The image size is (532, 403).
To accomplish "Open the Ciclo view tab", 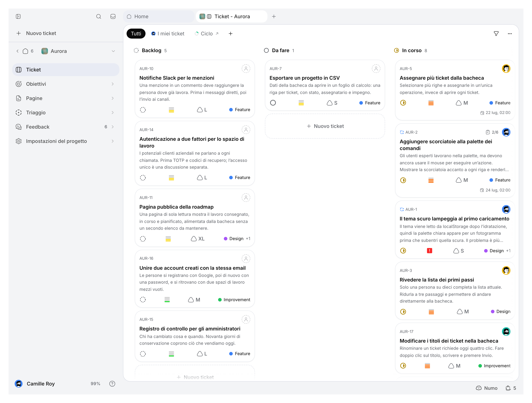I will point(207,34).
